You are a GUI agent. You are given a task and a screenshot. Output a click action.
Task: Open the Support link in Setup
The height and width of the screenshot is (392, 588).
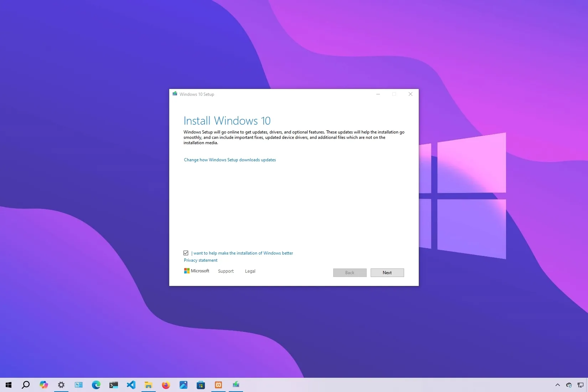click(x=226, y=271)
